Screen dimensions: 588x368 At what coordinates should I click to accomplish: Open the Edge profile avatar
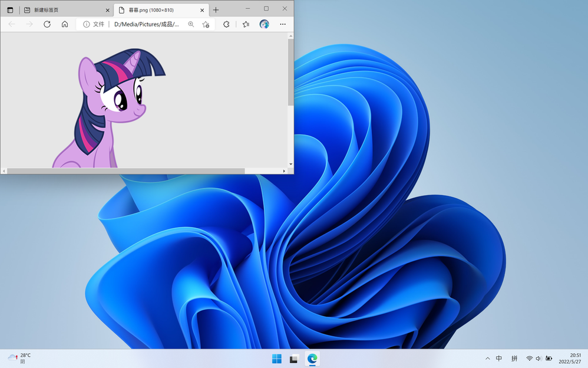coord(264,24)
